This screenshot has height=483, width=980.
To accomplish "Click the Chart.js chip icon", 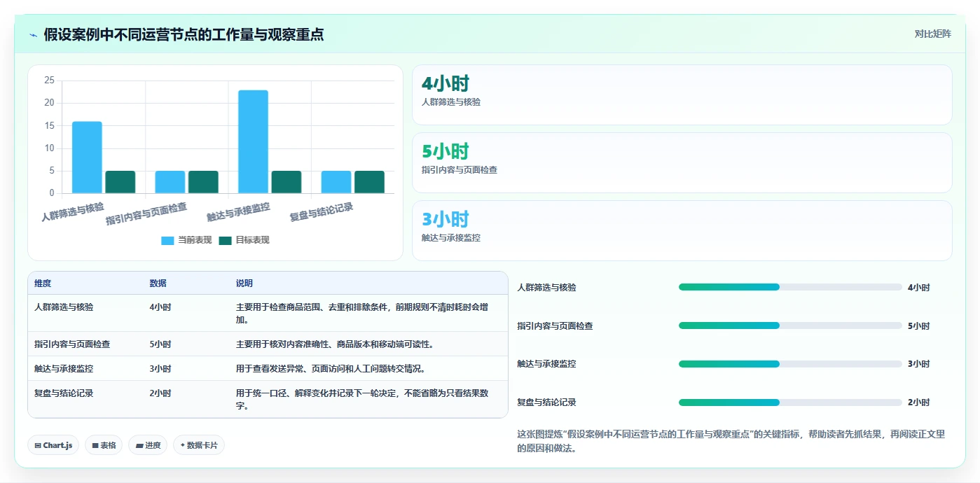I will [x=37, y=445].
